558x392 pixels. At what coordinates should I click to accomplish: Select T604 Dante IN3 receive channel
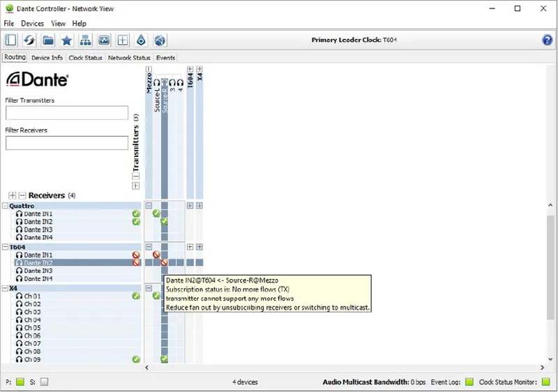click(38, 271)
